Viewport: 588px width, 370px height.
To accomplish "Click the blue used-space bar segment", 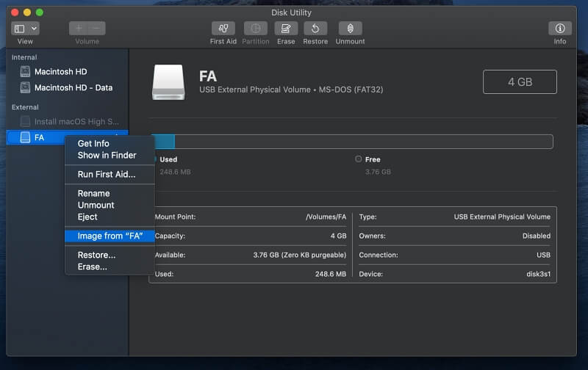I will click(163, 142).
